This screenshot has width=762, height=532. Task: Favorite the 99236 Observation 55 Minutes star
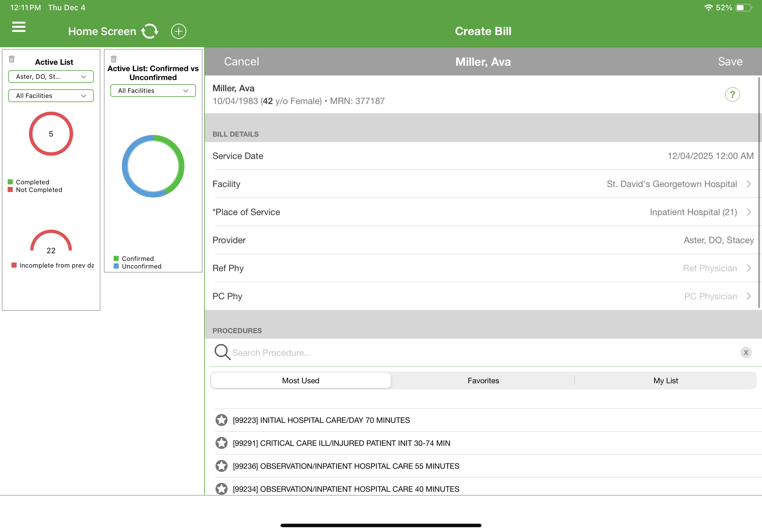(x=221, y=466)
